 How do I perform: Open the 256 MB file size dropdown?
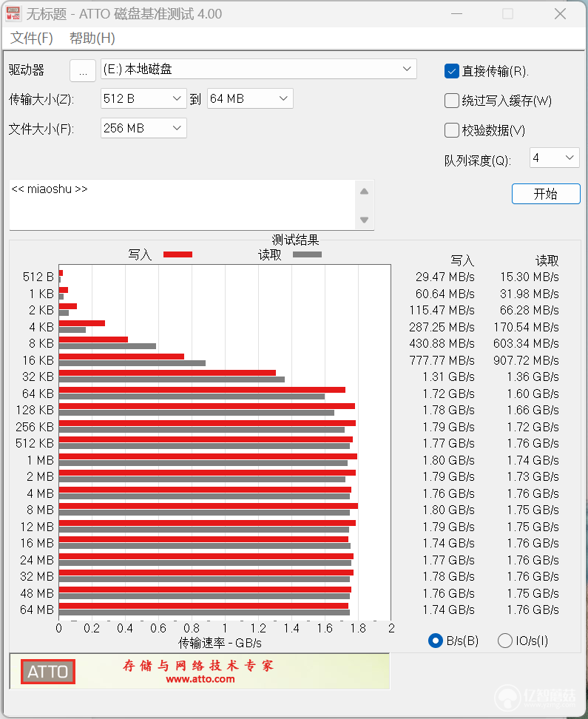click(143, 128)
